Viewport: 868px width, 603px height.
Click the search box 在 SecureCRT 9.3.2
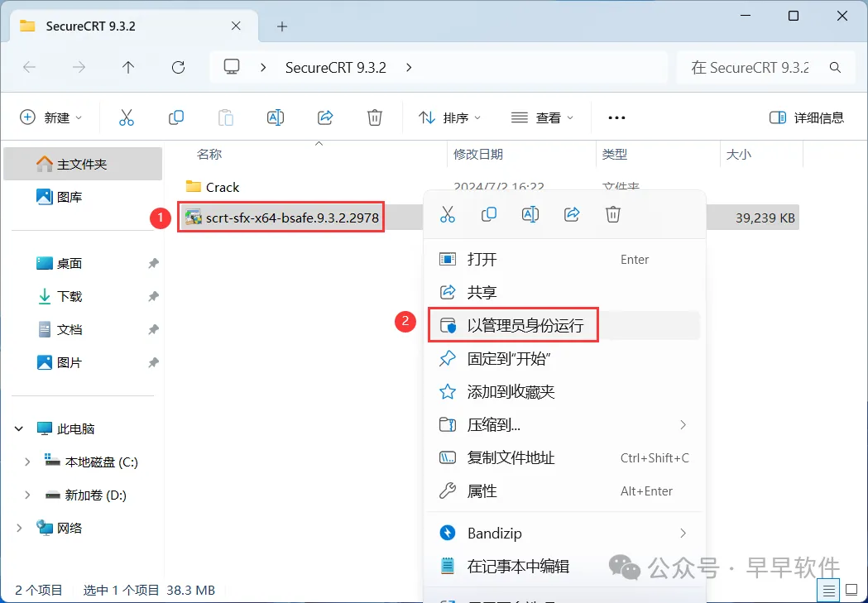[x=766, y=68]
